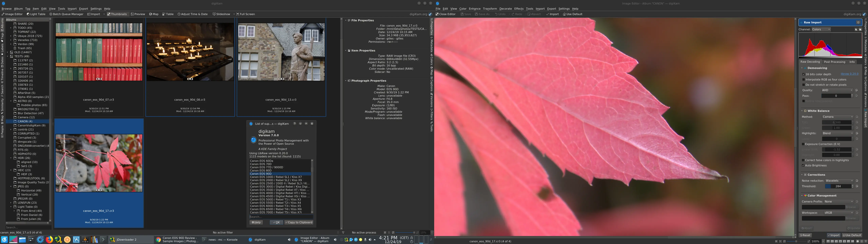The image size is (868, 244).
Task: Select the canon_eos_90d_17.cr3 thumbnail
Action: click(x=99, y=163)
